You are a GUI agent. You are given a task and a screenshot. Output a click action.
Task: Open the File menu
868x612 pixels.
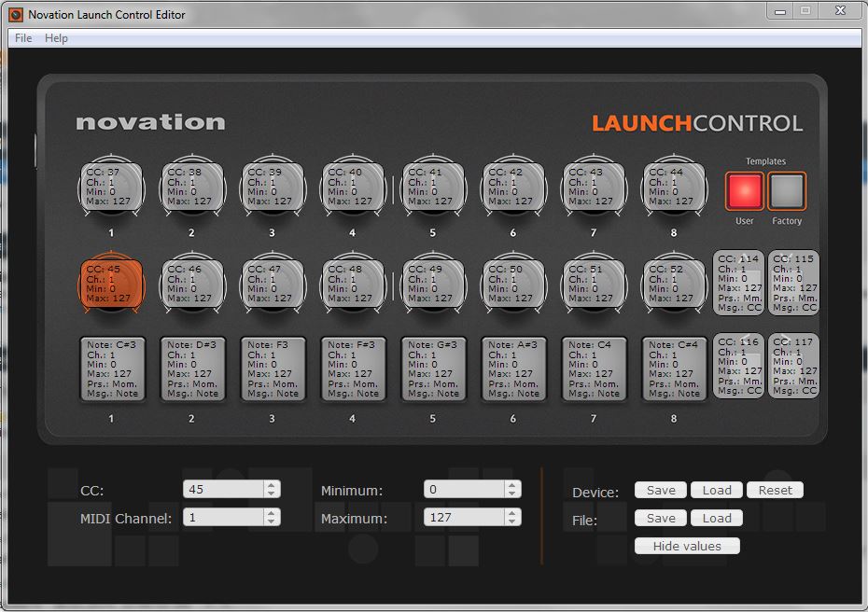pyautogui.click(x=23, y=38)
